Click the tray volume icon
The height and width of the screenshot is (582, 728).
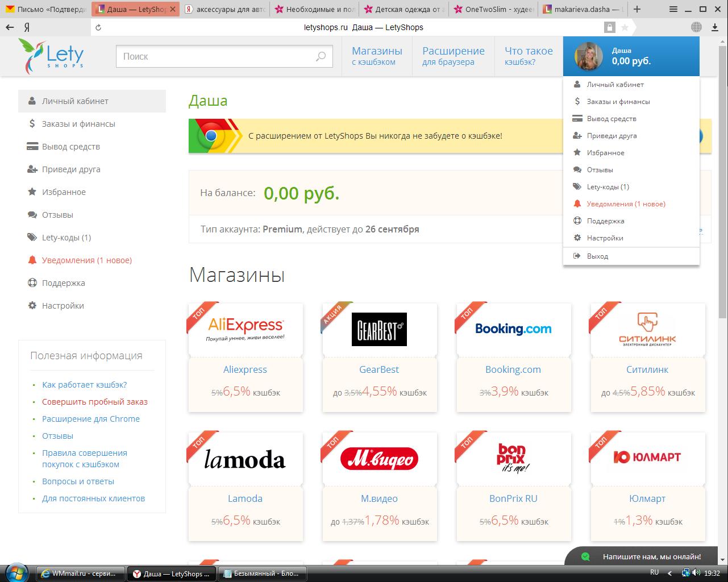click(x=697, y=573)
